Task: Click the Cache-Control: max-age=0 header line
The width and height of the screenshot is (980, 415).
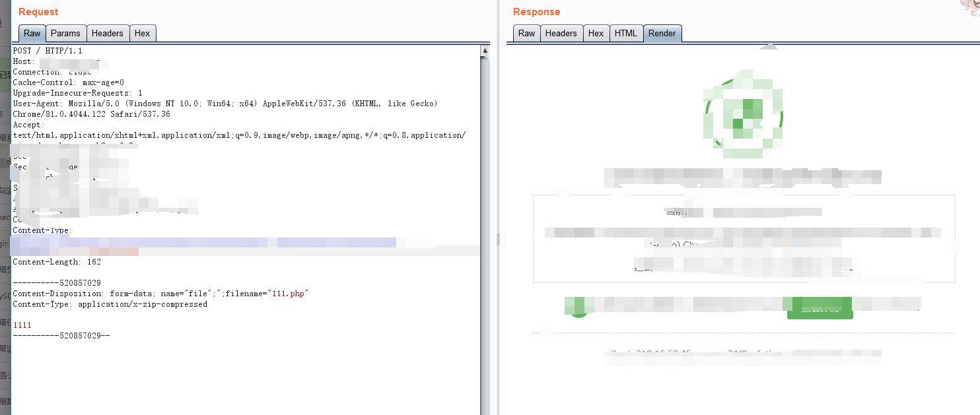Action: click(68, 82)
